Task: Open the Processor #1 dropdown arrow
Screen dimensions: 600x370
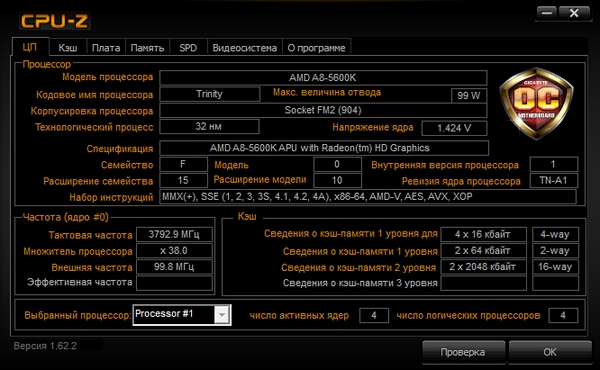Action: (x=222, y=315)
